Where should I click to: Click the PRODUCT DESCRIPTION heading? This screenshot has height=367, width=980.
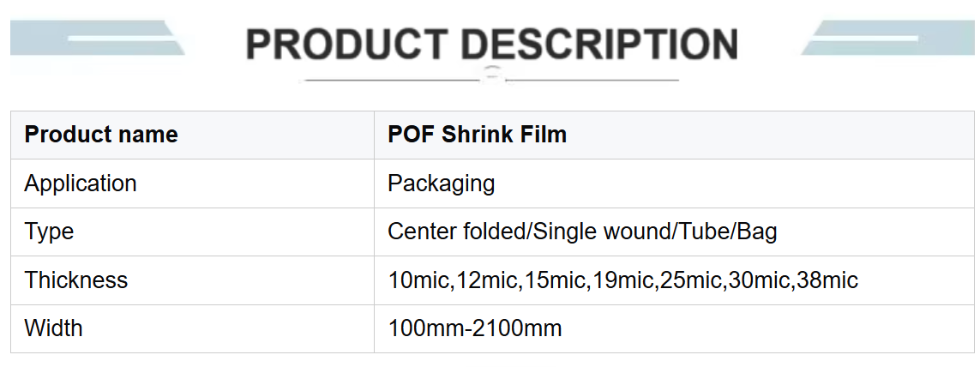(x=492, y=45)
